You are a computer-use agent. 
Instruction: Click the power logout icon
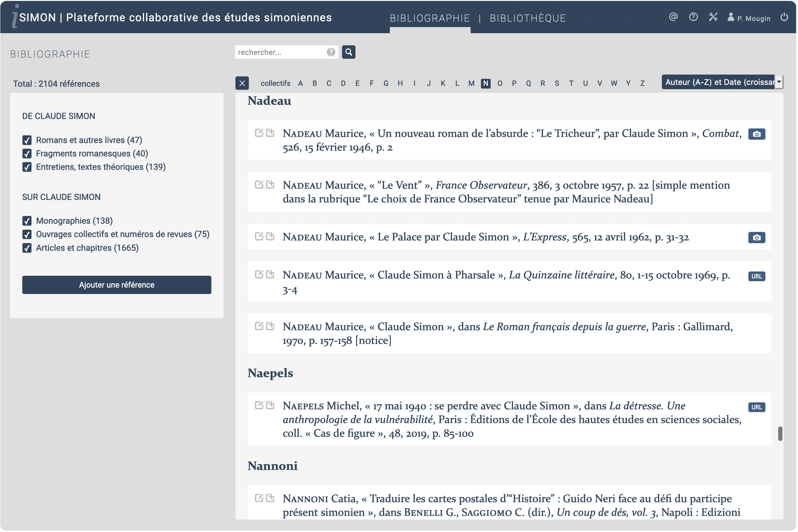coord(785,17)
